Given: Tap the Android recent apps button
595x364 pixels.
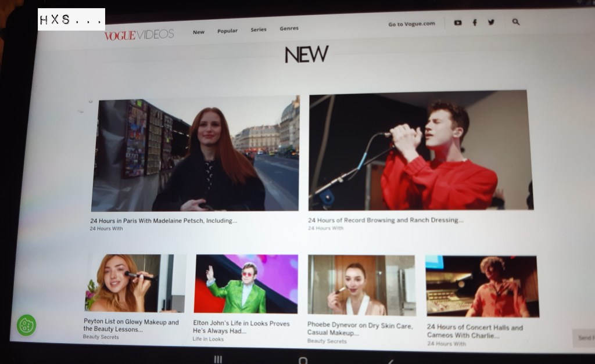Looking at the screenshot, I should tap(218, 359).
